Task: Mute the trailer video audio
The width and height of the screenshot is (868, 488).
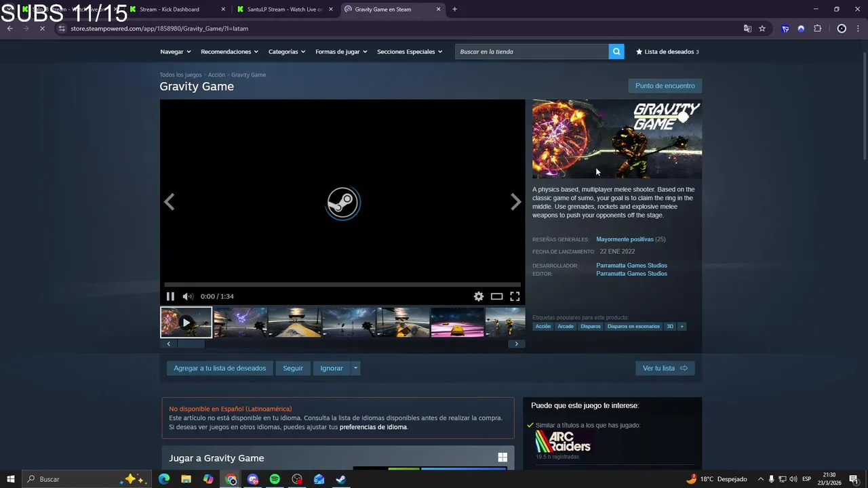Action: (x=188, y=296)
